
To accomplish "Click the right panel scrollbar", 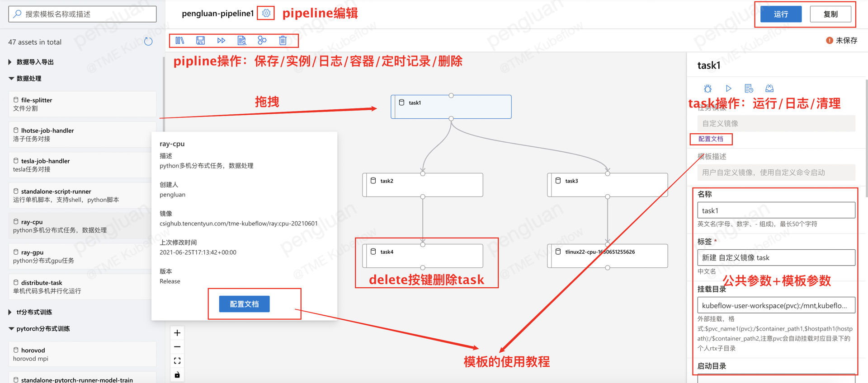I will click(x=866, y=138).
